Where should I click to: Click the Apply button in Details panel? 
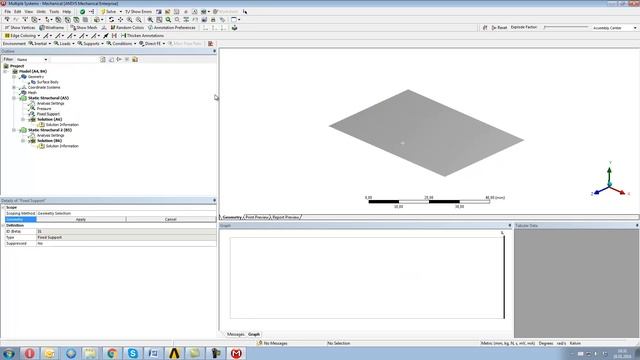point(81,220)
